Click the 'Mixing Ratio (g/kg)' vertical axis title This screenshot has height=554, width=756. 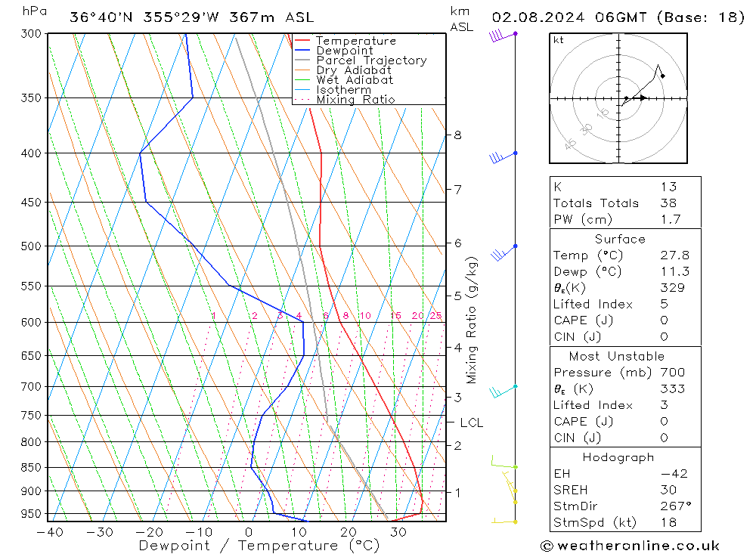point(472,320)
